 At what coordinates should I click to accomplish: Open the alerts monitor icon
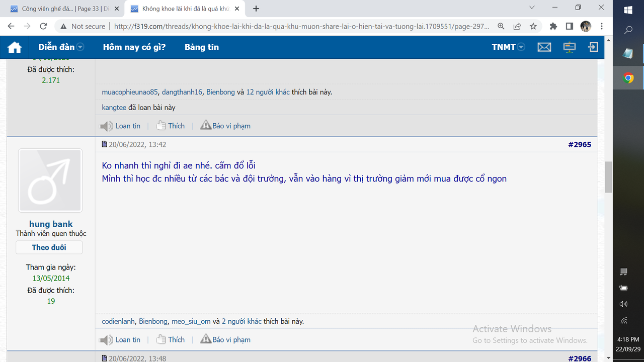tap(570, 47)
